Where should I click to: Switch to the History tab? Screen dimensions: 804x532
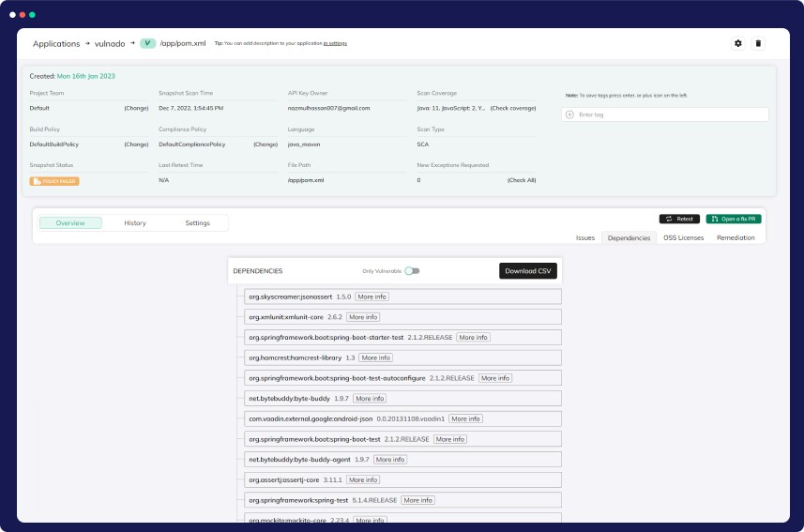click(x=135, y=223)
